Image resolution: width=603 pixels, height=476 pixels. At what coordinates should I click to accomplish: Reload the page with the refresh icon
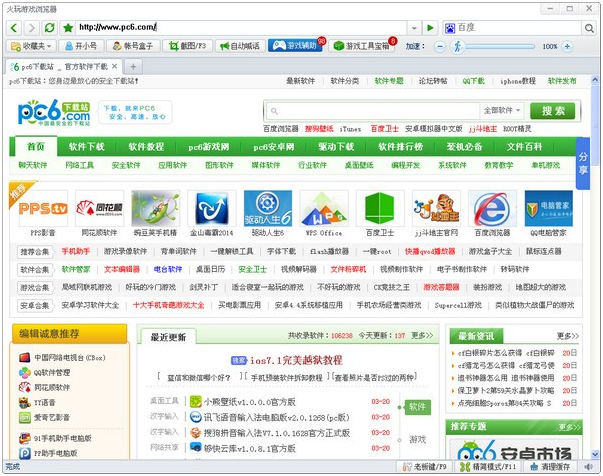49,28
